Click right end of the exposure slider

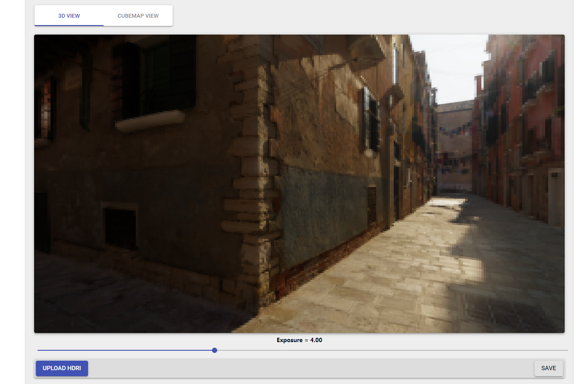pyautogui.click(x=566, y=350)
